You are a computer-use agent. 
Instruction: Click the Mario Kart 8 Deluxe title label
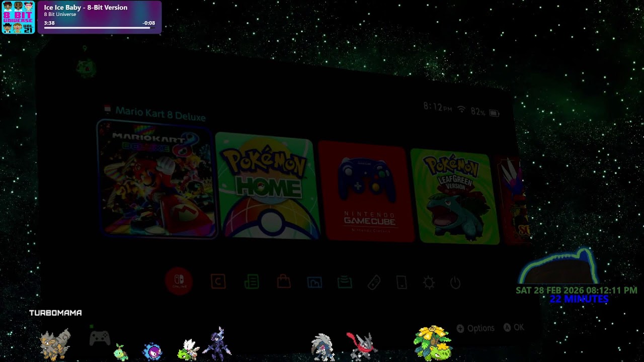pos(160,114)
